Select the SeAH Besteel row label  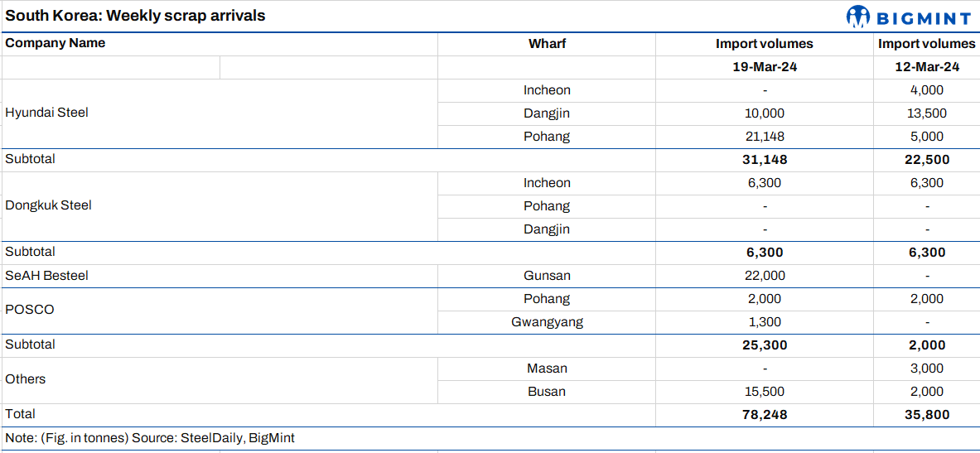47,276
